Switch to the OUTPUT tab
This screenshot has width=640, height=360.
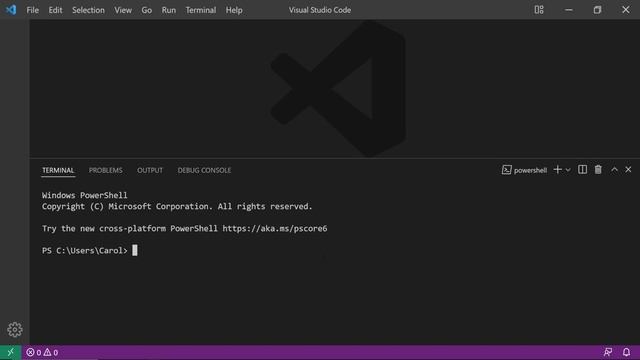pyautogui.click(x=150, y=170)
